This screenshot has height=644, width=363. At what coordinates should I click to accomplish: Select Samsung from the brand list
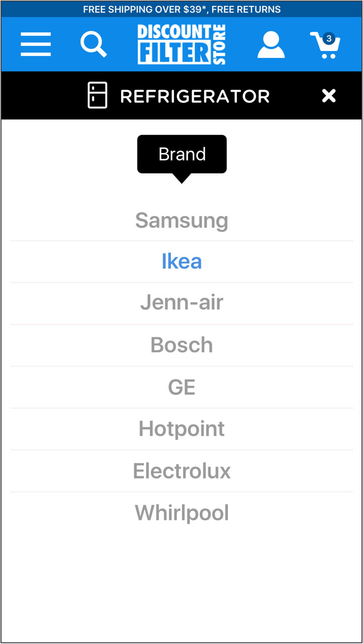tap(181, 220)
